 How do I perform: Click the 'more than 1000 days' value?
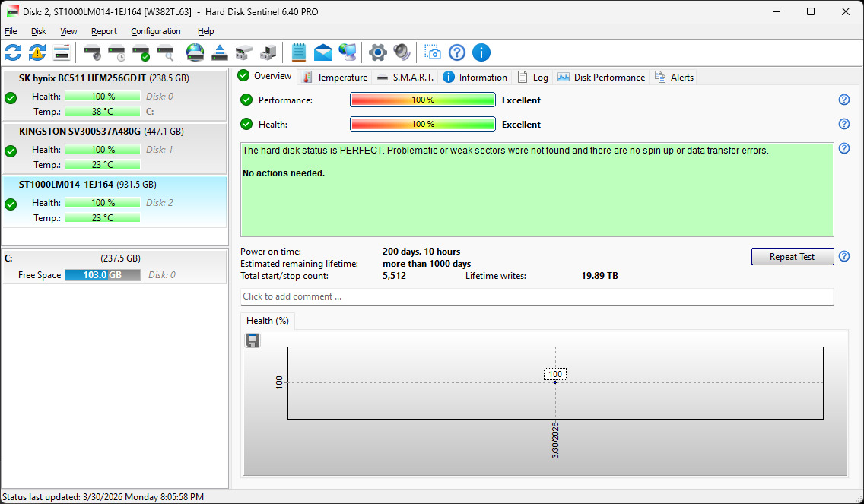pos(427,264)
